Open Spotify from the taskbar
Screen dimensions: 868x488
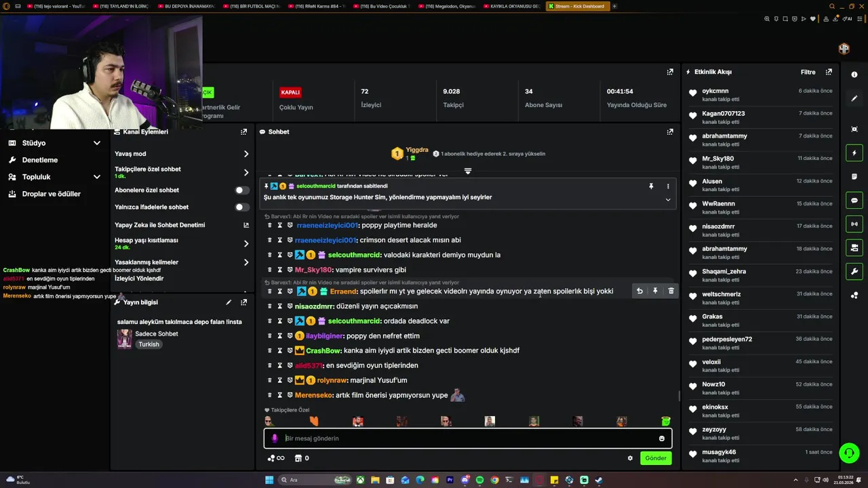point(479,480)
